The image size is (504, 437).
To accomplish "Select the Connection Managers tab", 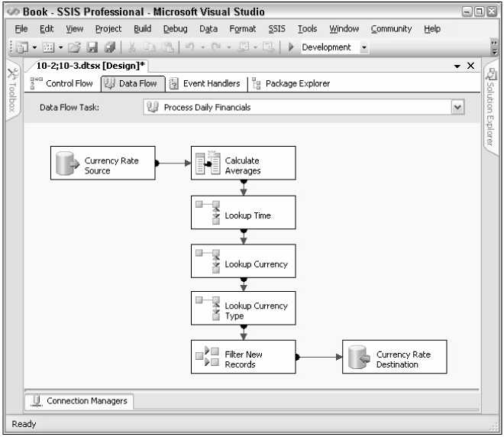I will click(x=79, y=401).
